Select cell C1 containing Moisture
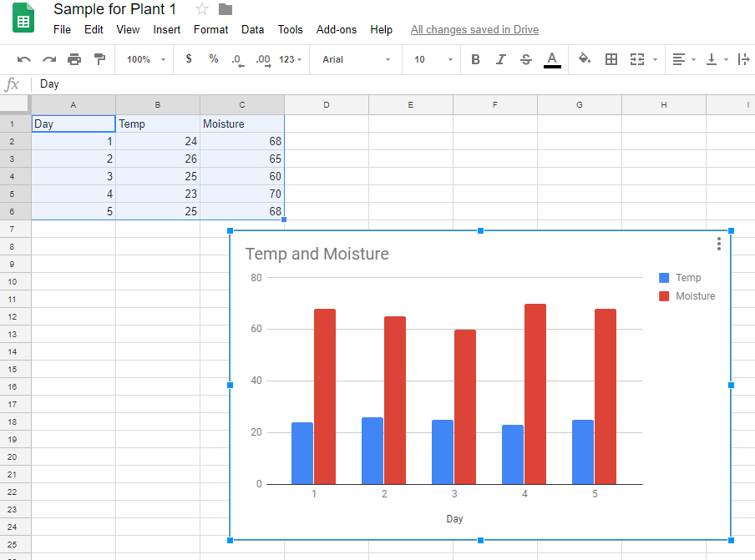The height and width of the screenshot is (560, 755). (242, 124)
